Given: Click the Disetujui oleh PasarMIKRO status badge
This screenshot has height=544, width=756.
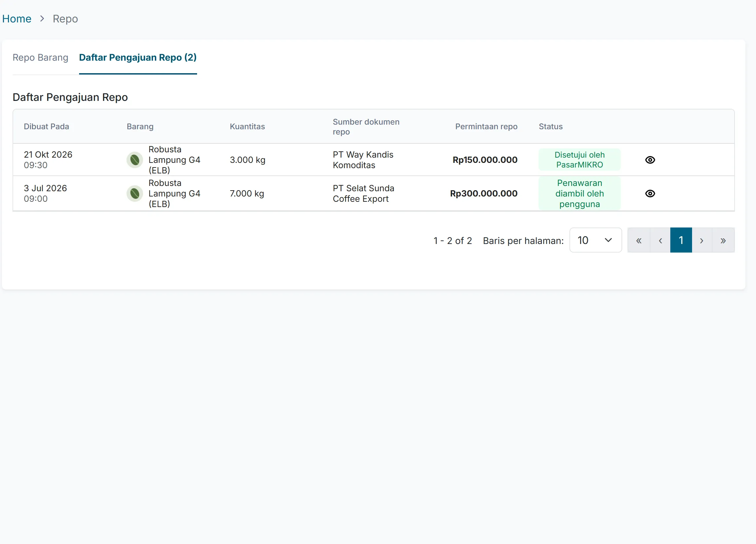Looking at the screenshot, I should tap(580, 160).
